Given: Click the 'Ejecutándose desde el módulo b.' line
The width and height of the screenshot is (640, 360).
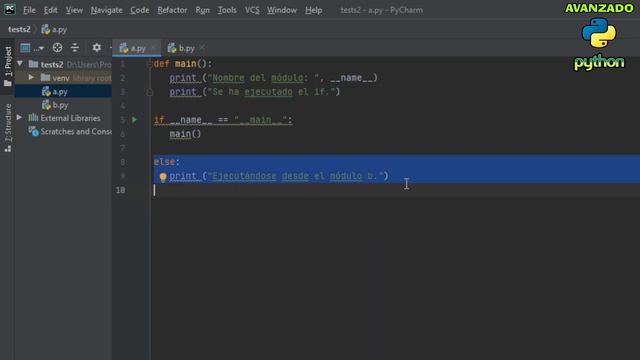Looking at the screenshot, I should [279, 176].
